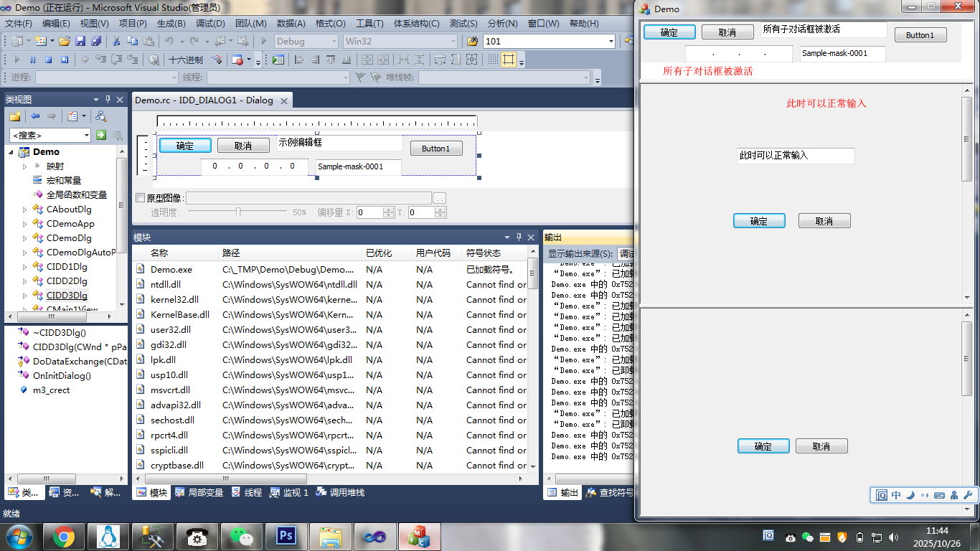Open the 101 find combo box dropdown

611,42
